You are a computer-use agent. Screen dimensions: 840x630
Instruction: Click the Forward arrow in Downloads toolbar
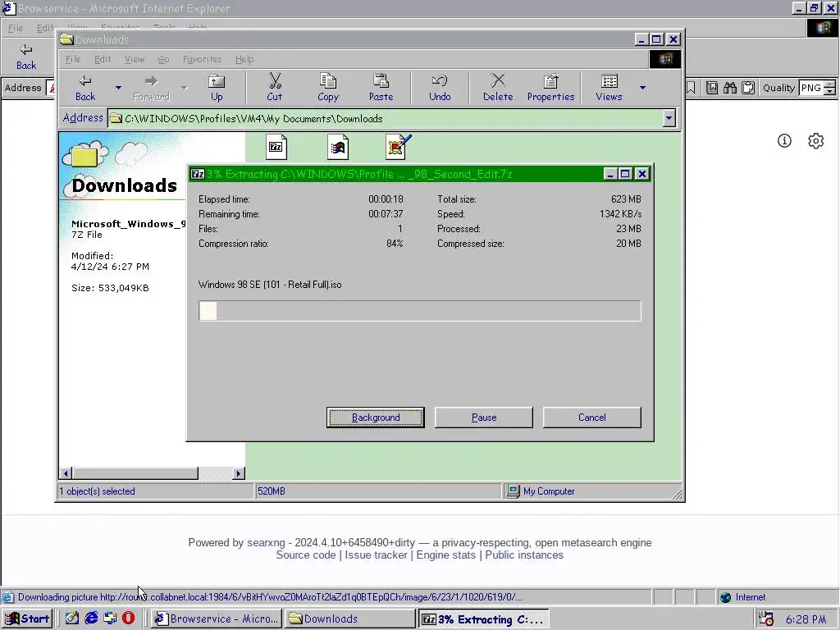151,88
